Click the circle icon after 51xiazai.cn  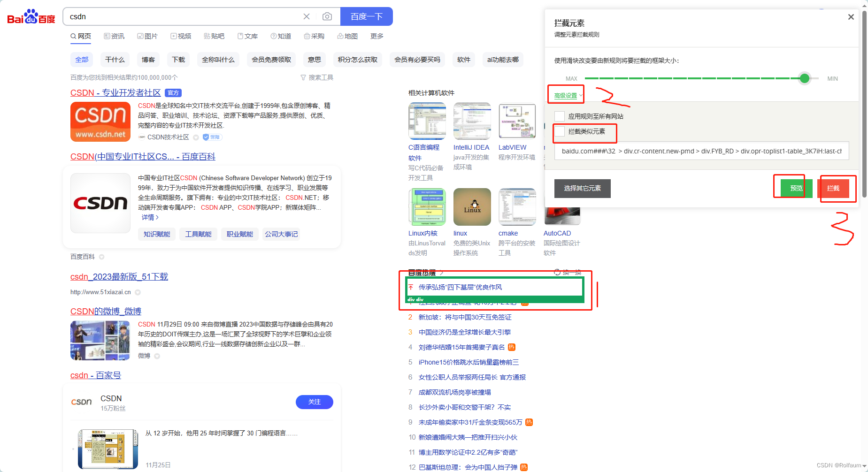tap(138, 292)
